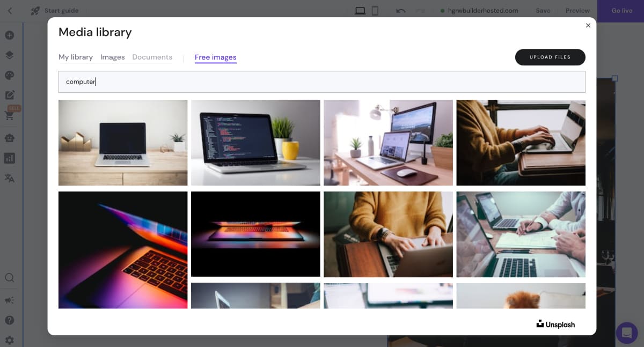The height and width of the screenshot is (347, 644).
Task: Undo the last change
Action: (x=401, y=11)
